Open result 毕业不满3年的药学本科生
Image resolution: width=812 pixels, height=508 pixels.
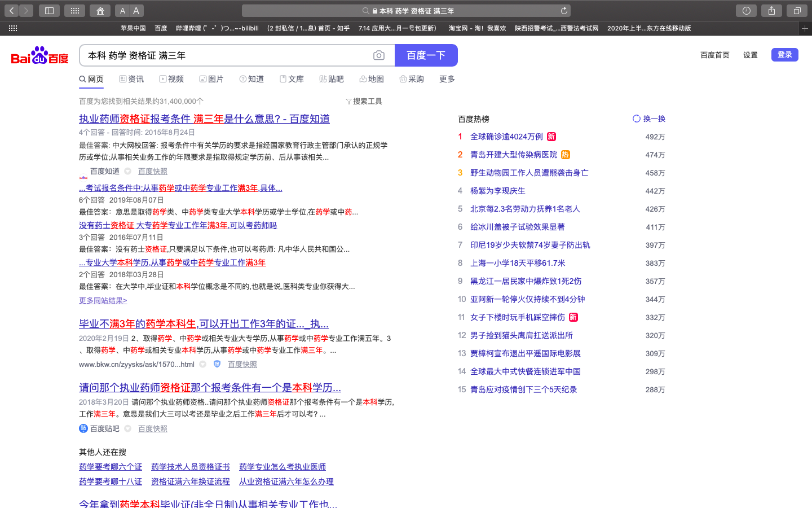click(204, 324)
